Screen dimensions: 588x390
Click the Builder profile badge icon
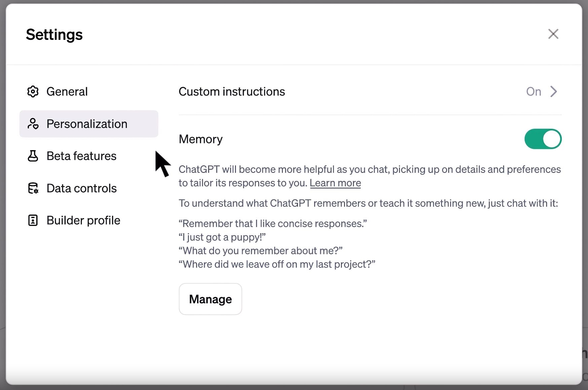point(33,220)
